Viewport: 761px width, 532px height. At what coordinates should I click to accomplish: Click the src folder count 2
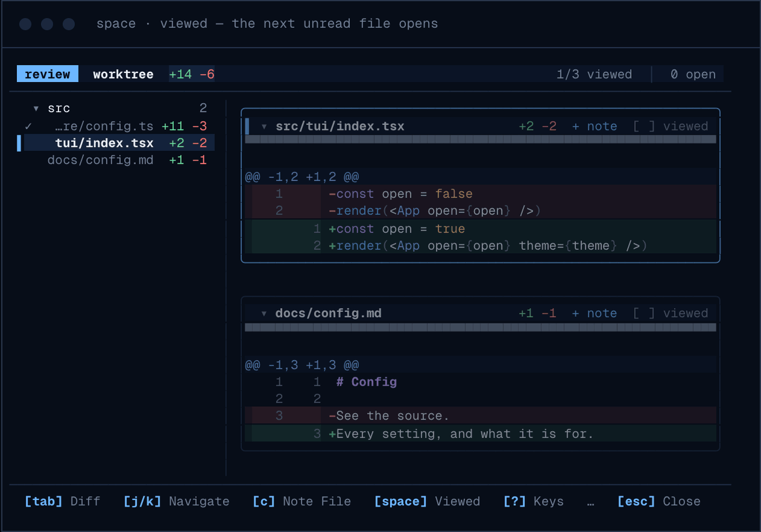click(x=203, y=108)
